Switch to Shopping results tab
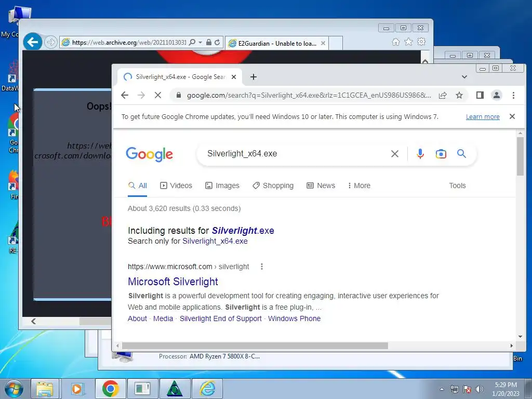 (273, 185)
